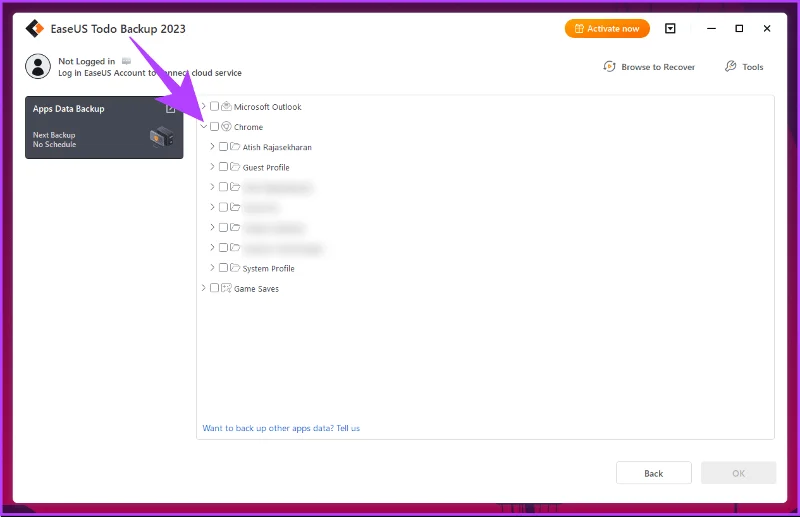This screenshot has width=800, height=517.
Task: Click the Microsoft Outlook app icon
Action: tap(227, 106)
